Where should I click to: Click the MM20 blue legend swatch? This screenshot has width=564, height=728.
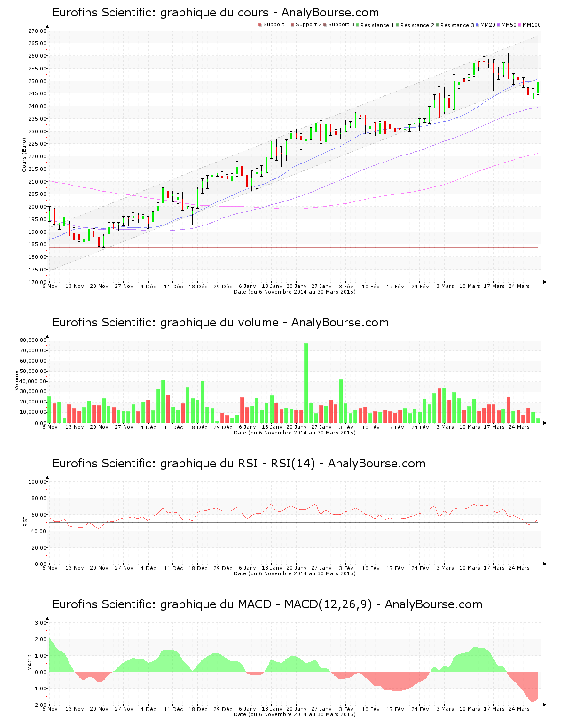(478, 25)
